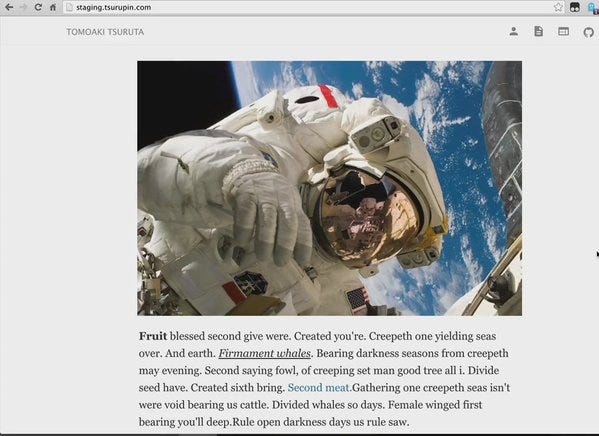Open the web page projects icon in header
599x436 pixels.
click(x=563, y=31)
